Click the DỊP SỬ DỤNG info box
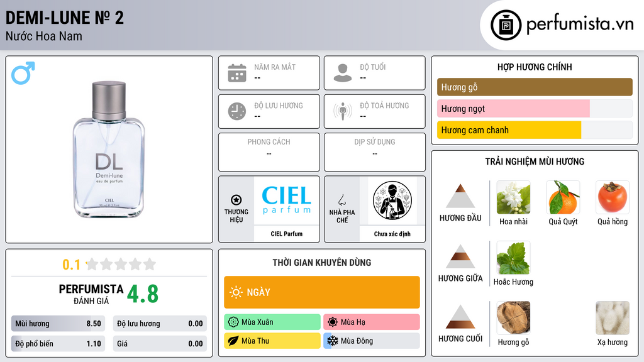The image size is (644, 362). coord(375,152)
